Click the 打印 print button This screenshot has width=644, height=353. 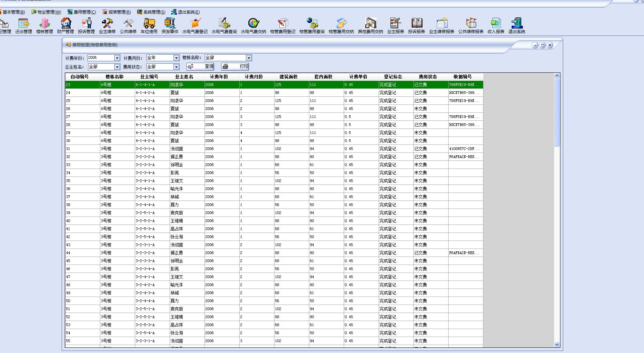[235, 66]
